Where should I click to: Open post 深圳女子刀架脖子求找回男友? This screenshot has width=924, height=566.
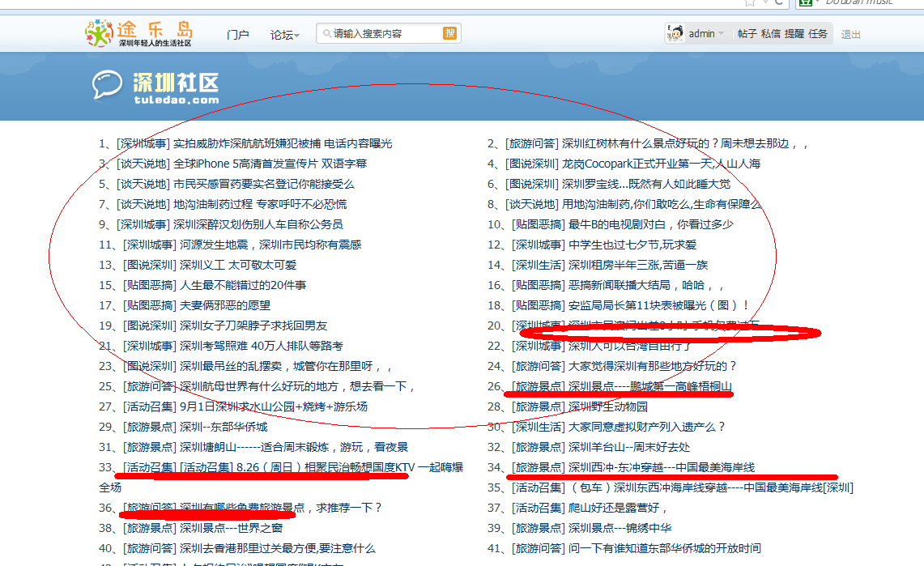(x=253, y=326)
